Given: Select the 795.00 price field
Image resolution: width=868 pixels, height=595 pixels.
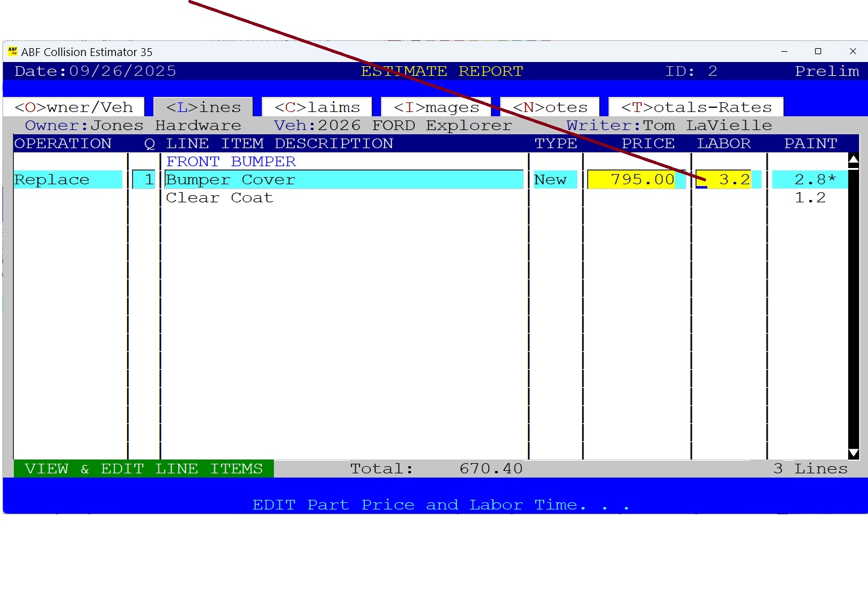Looking at the screenshot, I should 635,179.
